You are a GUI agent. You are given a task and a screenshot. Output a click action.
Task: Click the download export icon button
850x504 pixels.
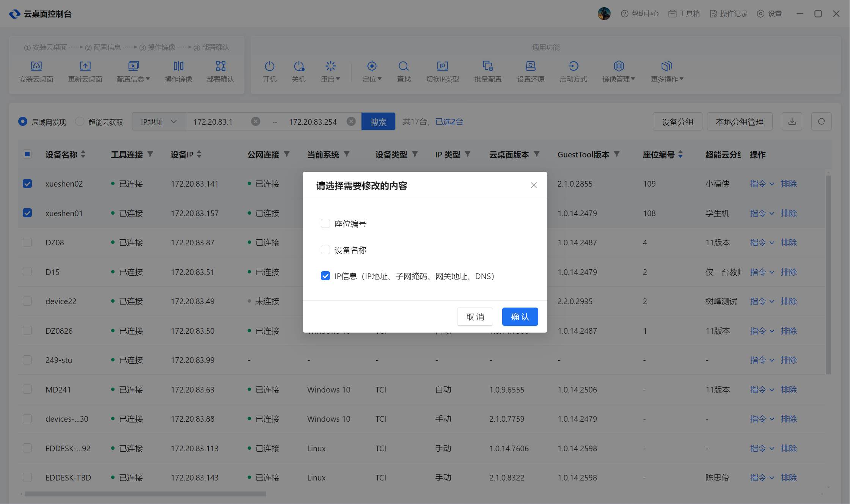coord(792,122)
